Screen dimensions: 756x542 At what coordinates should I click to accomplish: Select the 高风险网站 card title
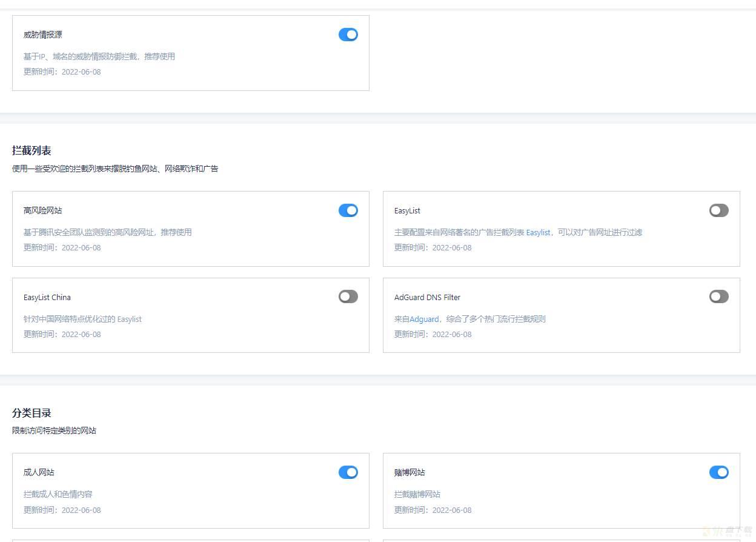point(43,210)
